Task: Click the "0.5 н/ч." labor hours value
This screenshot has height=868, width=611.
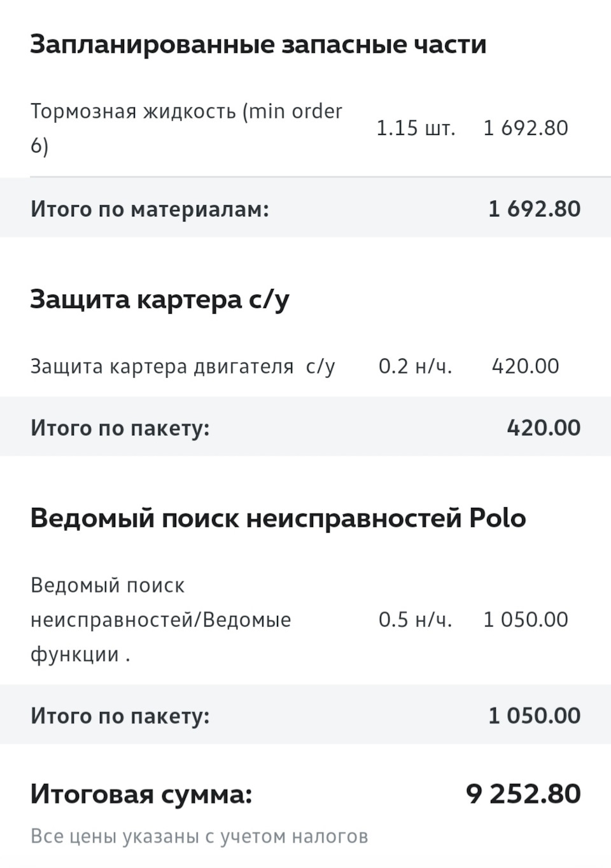Action: coord(415,619)
